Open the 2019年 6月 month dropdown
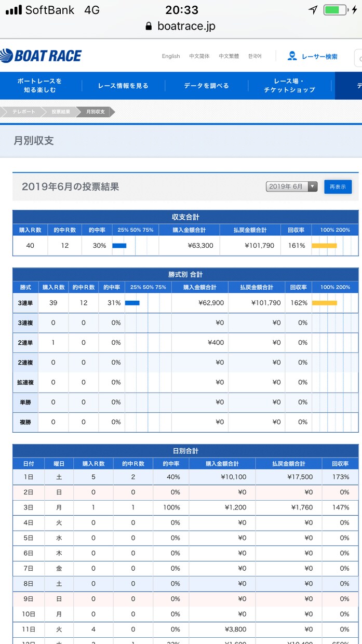This screenshot has width=362, height=644. click(x=291, y=186)
